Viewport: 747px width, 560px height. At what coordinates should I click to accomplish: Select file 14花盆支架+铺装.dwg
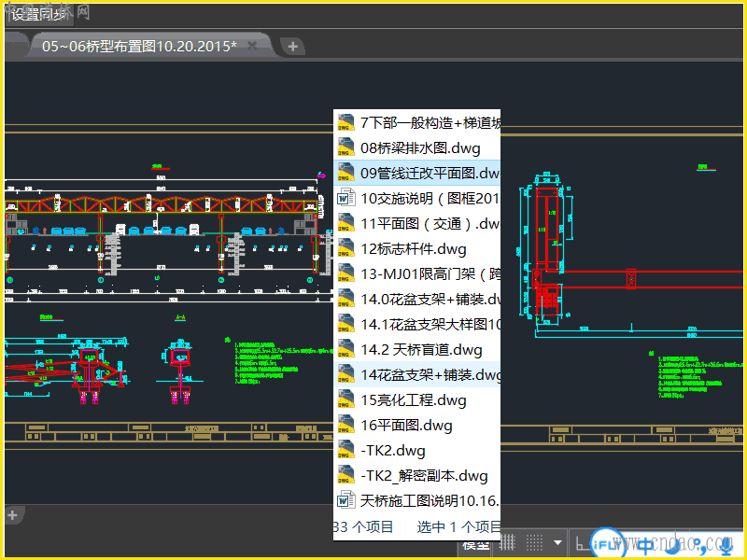tap(416, 375)
